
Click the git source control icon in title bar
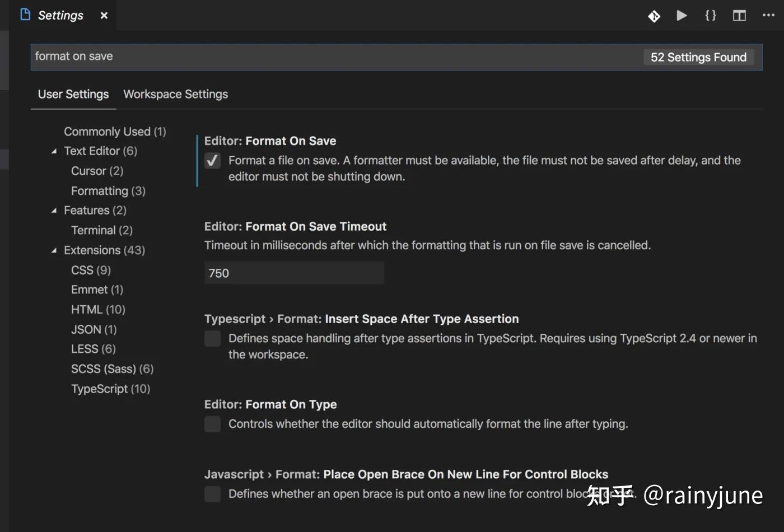[x=654, y=16]
